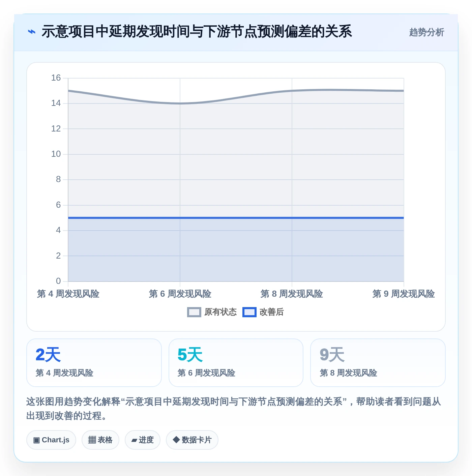472x476 pixels.
Task: Click the 改善后 blue legend swatch
Action: click(249, 312)
